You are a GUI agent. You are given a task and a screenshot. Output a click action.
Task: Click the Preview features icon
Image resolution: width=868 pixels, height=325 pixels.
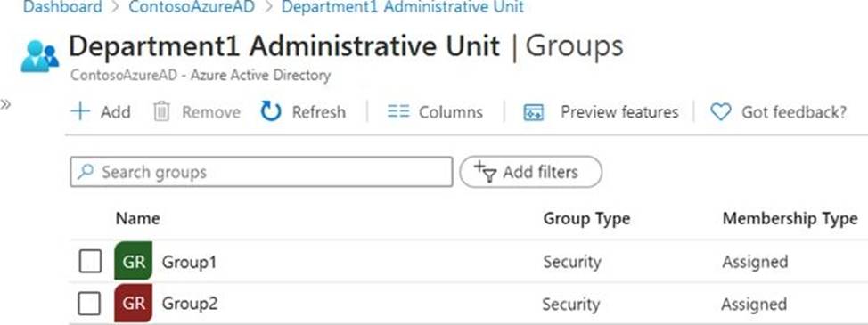(x=533, y=112)
